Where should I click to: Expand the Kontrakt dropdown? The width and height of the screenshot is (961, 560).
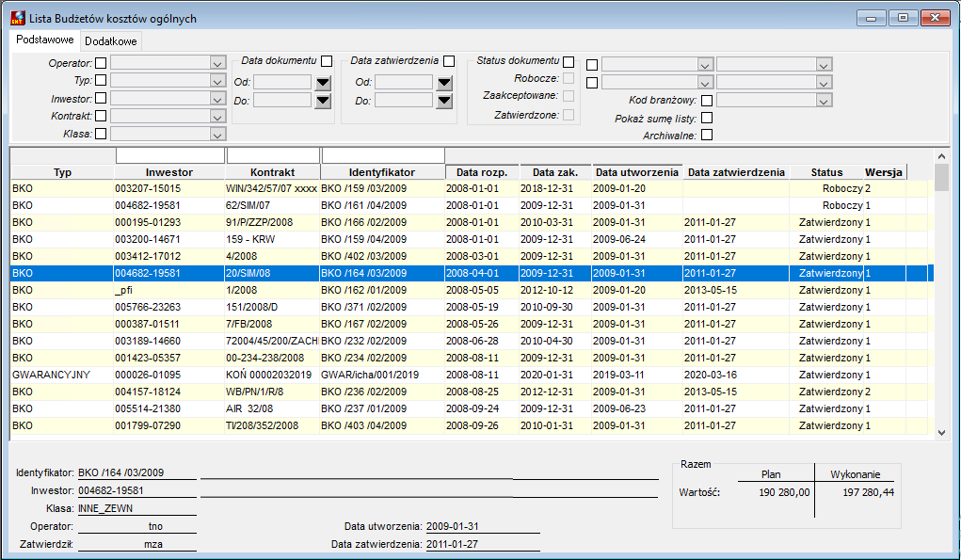217,117
